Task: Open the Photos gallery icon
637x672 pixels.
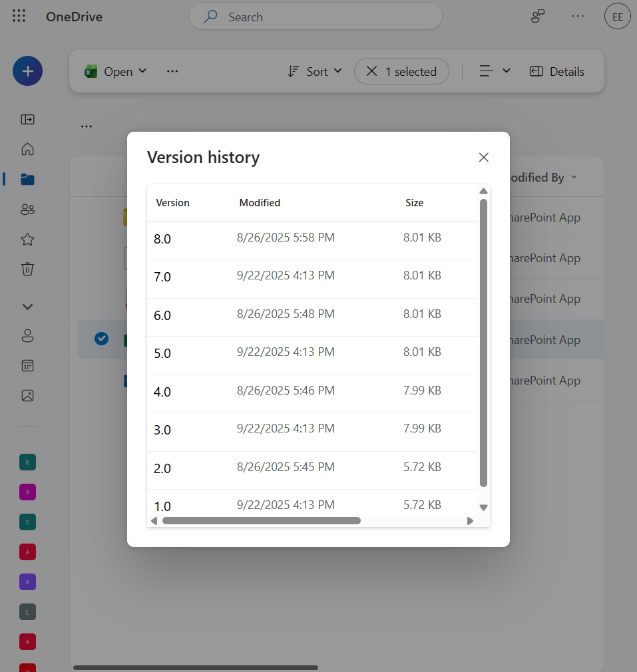Action: point(27,395)
